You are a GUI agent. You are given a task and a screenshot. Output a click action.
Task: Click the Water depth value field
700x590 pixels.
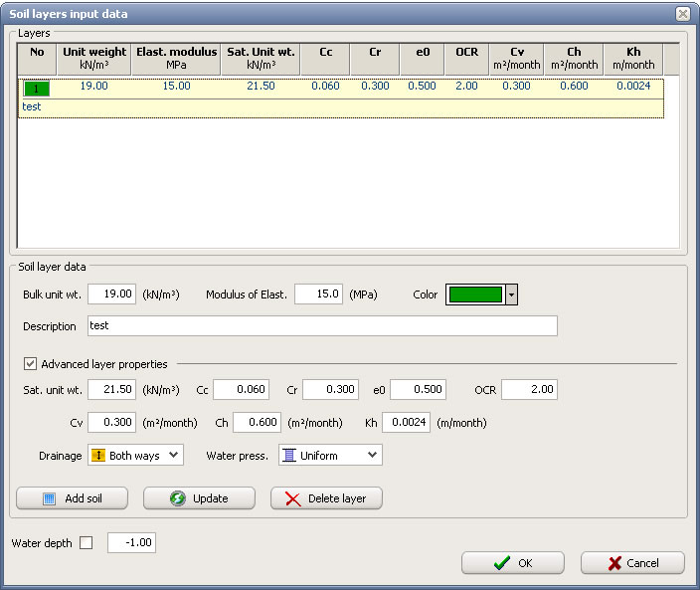click(131, 543)
